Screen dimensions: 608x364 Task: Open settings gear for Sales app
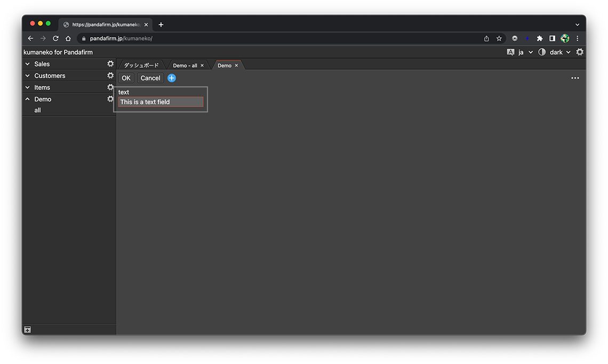pyautogui.click(x=110, y=64)
